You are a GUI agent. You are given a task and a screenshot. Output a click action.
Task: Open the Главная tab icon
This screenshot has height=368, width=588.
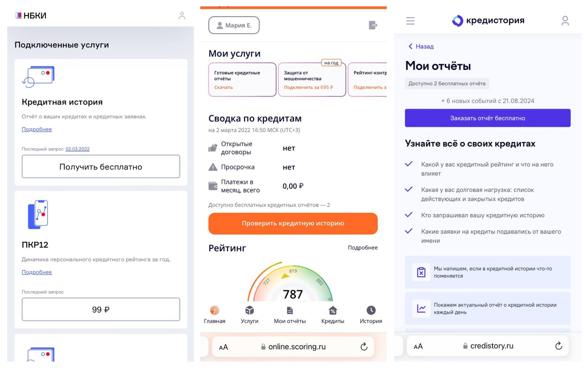[x=214, y=311]
